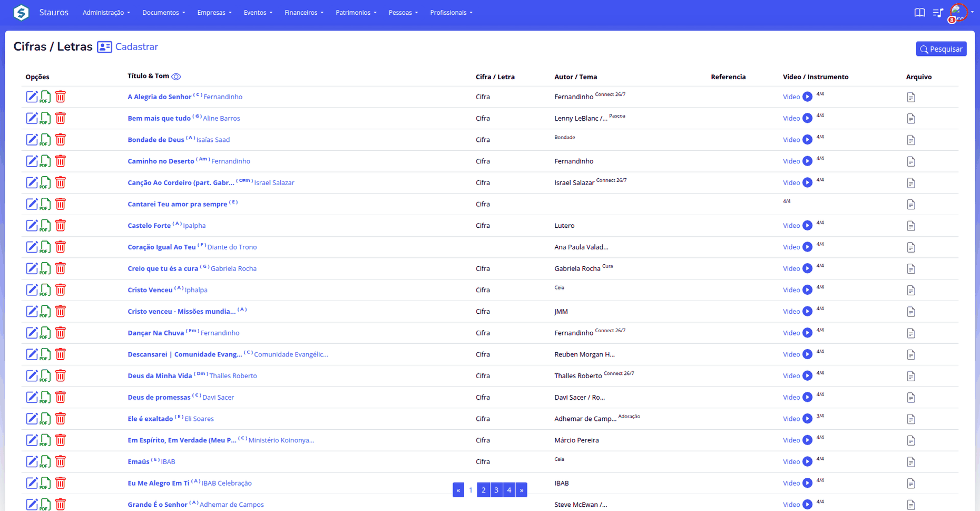The width and height of the screenshot is (980, 511).
Task: Open the Video link for Castelo Forte
Action: tap(791, 226)
